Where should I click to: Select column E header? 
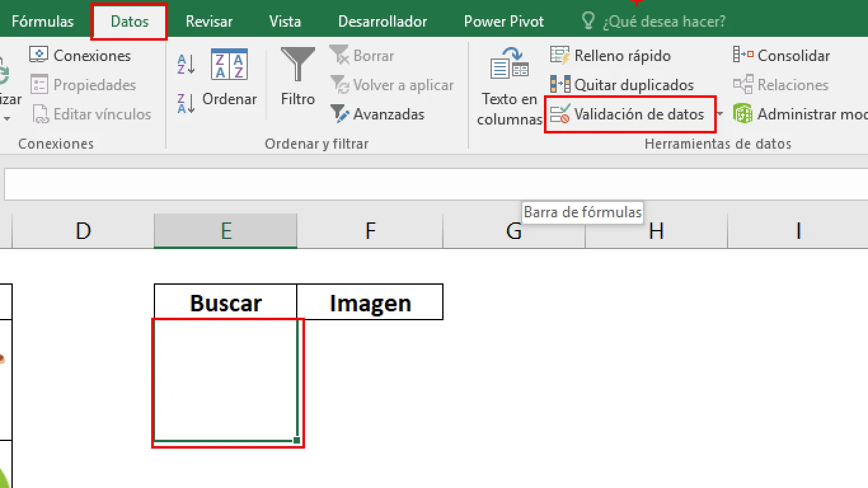click(226, 231)
